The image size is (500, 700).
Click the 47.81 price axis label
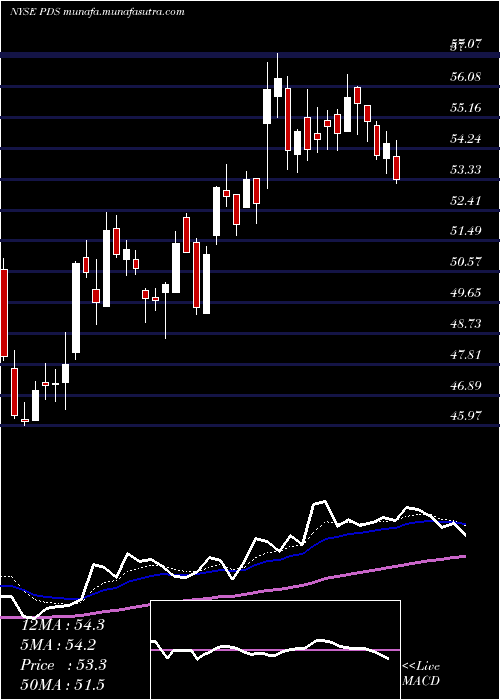(x=465, y=355)
